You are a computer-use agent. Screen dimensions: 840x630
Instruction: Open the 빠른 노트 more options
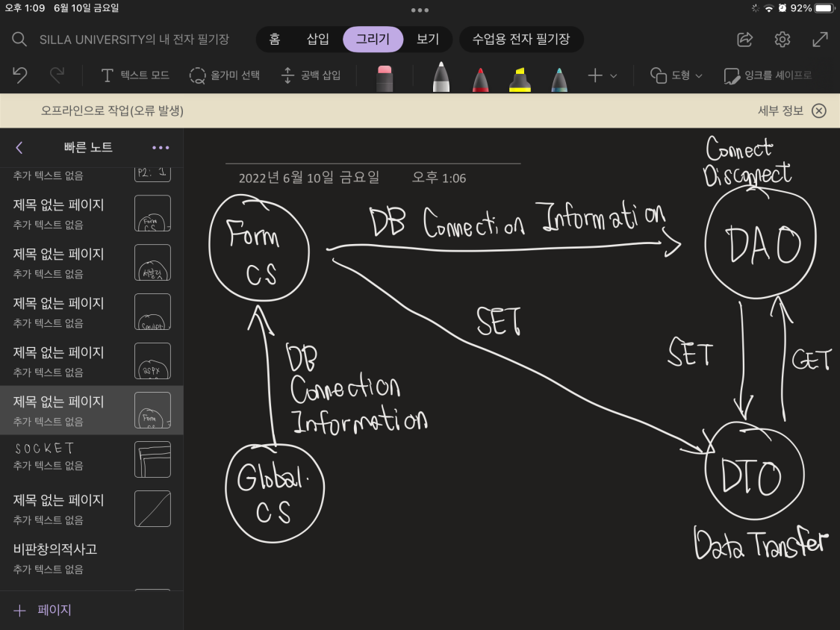(161, 148)
